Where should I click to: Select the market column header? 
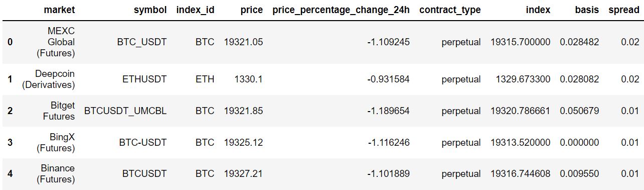59,10
